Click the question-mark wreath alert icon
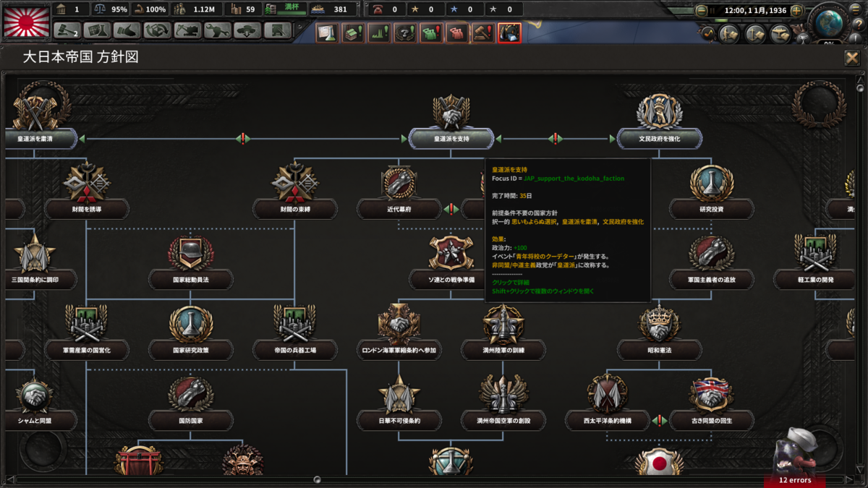The width and height of the screenshot is (868, 488). [x=405, y=33]
